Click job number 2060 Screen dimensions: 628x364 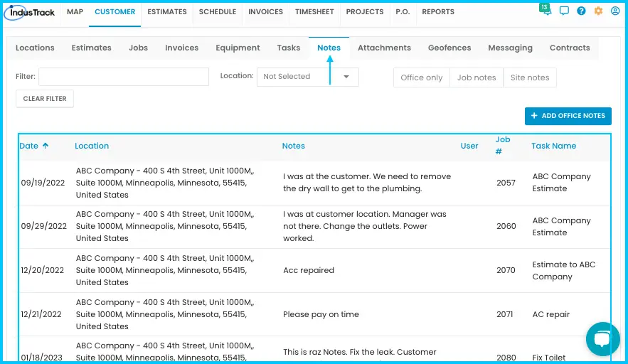pos(506,226)
